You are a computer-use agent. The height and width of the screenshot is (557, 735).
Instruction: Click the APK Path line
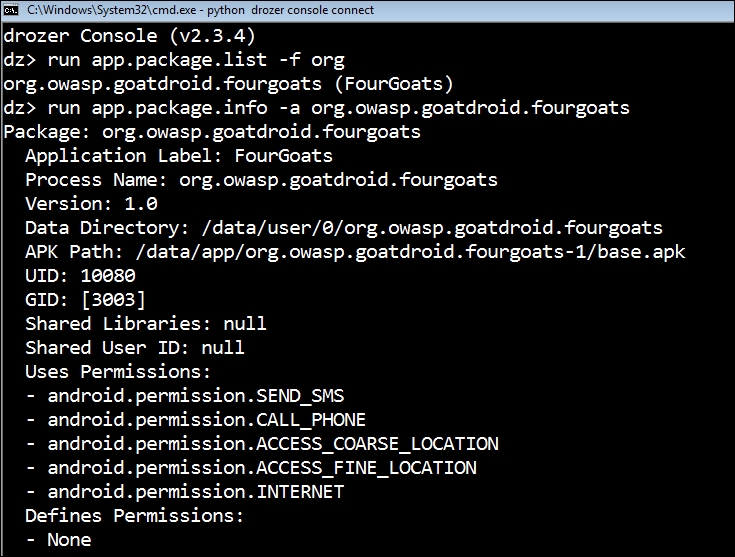click(354, 252)
